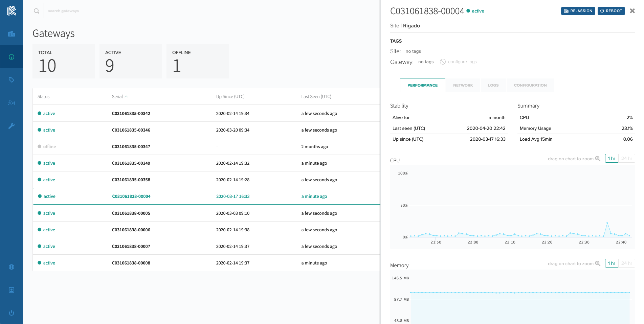
Task: Select gateway row C031061838-00005
Action: (x=206, y=213)
